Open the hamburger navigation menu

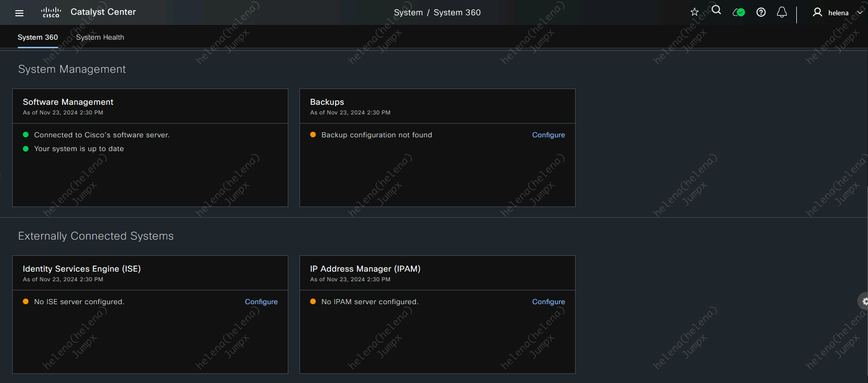(x=19, y=13)
